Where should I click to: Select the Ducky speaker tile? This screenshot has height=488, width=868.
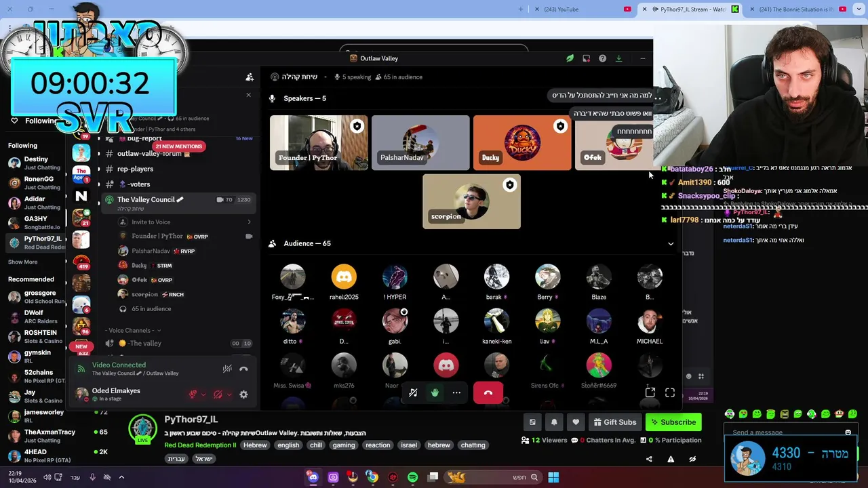[x=522, y=142]
